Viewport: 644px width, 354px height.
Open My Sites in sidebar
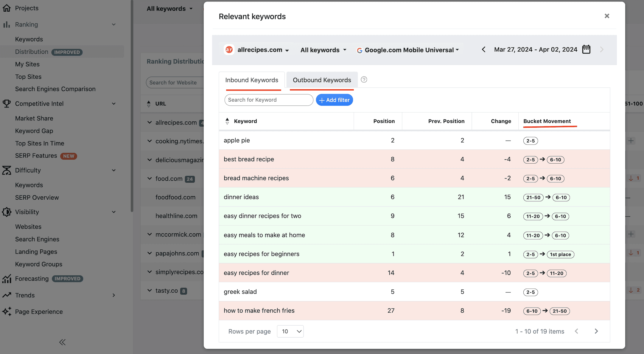coord(27,64)
